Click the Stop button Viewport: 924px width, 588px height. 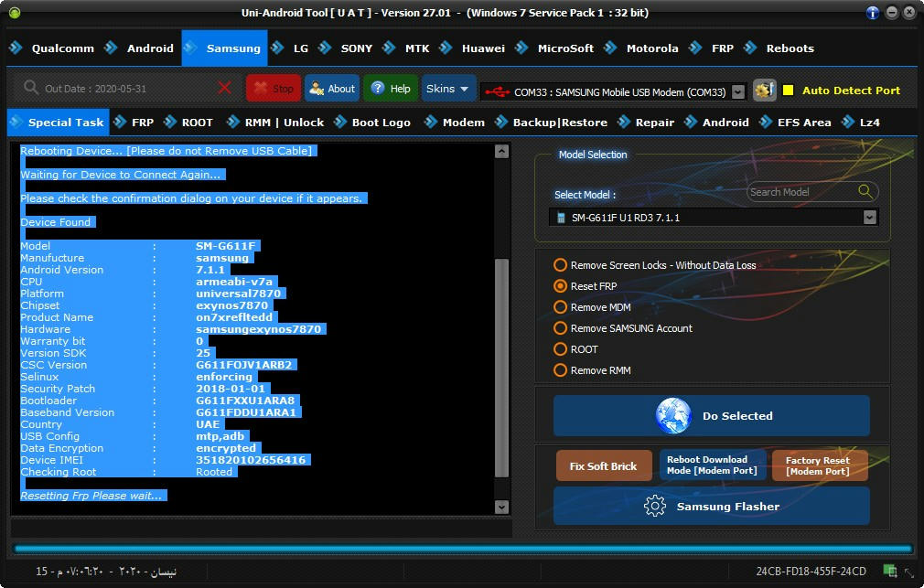(x=274, y=89)
